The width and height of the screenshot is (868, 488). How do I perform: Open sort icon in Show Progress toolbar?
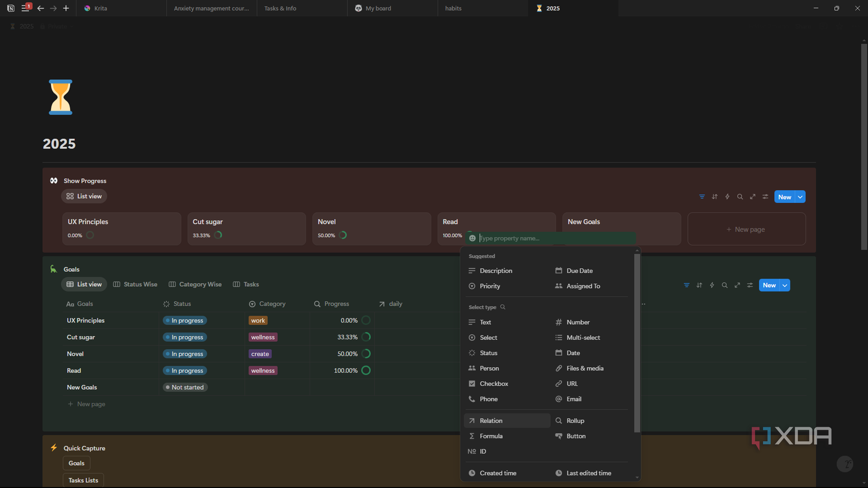coord(715,197)
